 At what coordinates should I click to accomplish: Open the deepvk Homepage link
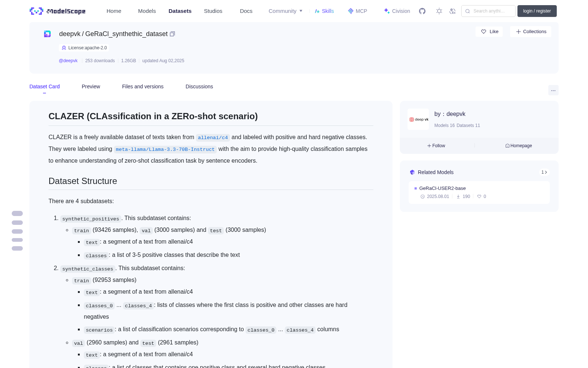coord(519,146)
